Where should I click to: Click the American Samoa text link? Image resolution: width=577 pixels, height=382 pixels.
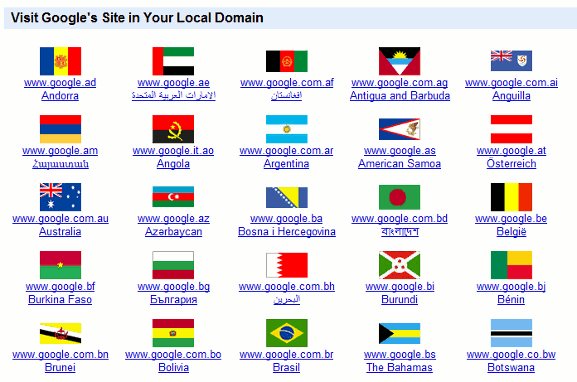[x=399, y=164]
